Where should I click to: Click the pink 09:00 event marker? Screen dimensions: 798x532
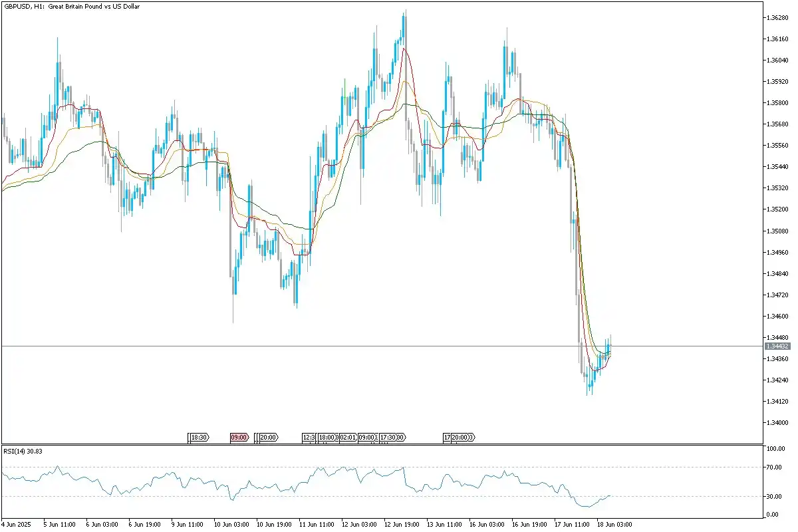click(x=239, y=438)
